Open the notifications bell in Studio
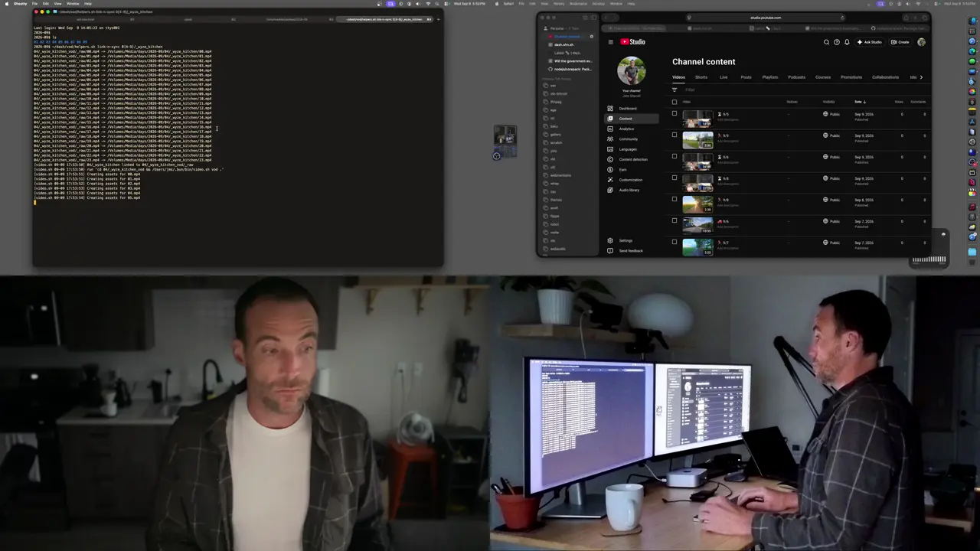 coord(847,42)
